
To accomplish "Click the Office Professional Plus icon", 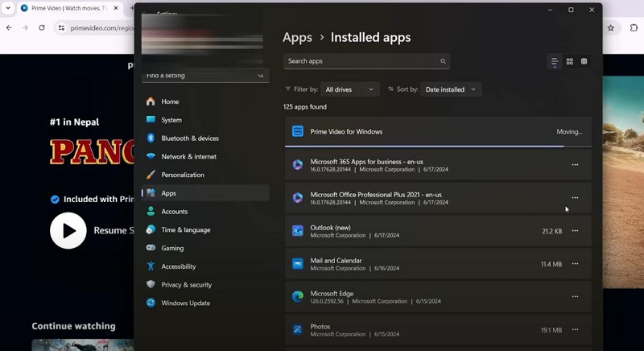I will 297,197.
